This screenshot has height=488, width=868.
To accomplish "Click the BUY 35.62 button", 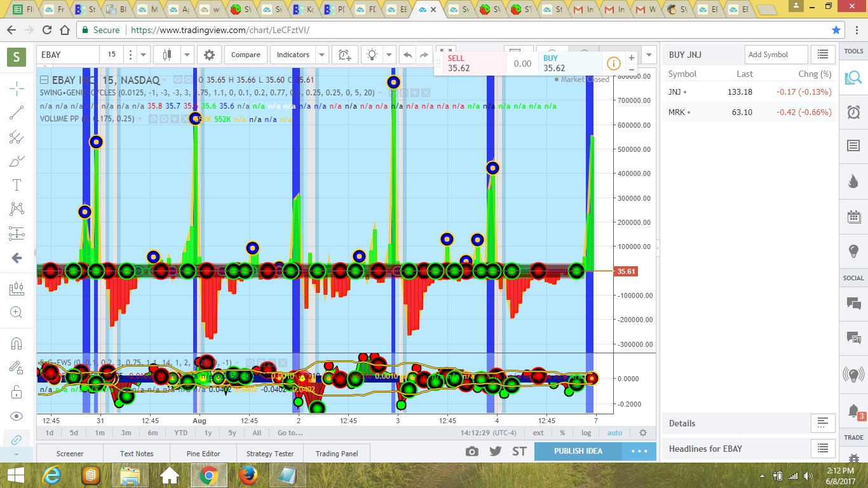I will tap(570, 63).
